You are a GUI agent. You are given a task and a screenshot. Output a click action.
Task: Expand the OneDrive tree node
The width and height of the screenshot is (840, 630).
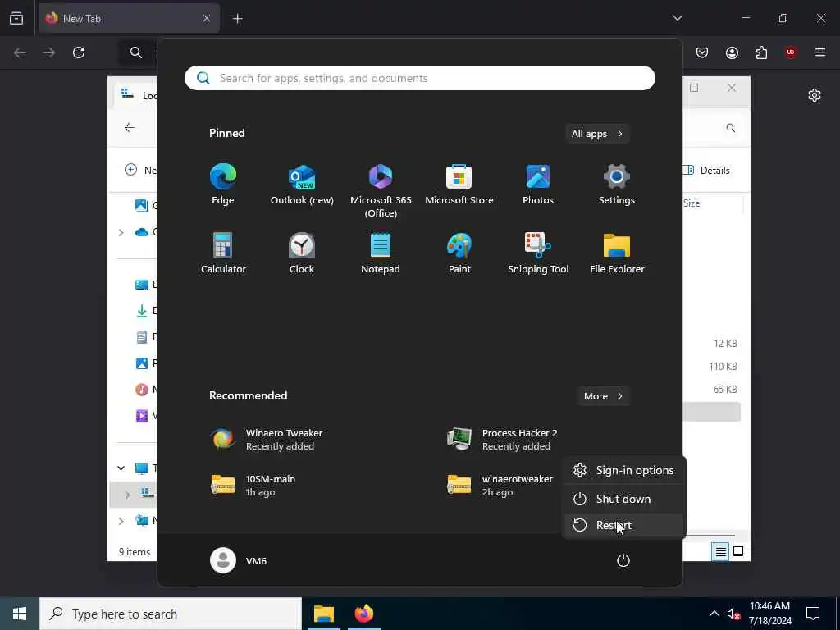coord(121,232)
